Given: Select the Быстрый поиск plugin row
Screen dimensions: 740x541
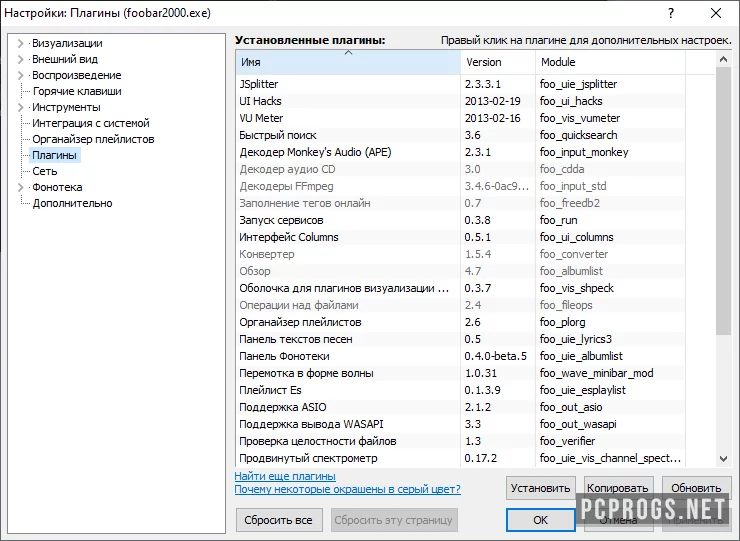Looking at the screenshot, I should pos(460,135).
